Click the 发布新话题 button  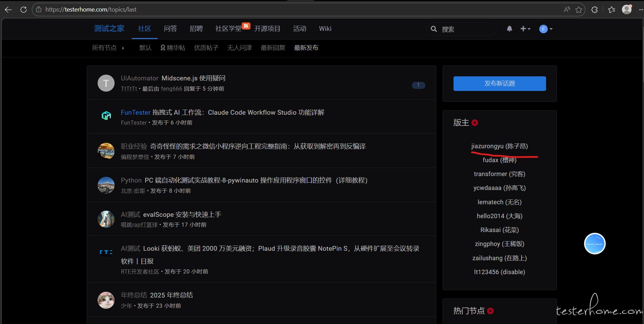(x=499, y=83)
